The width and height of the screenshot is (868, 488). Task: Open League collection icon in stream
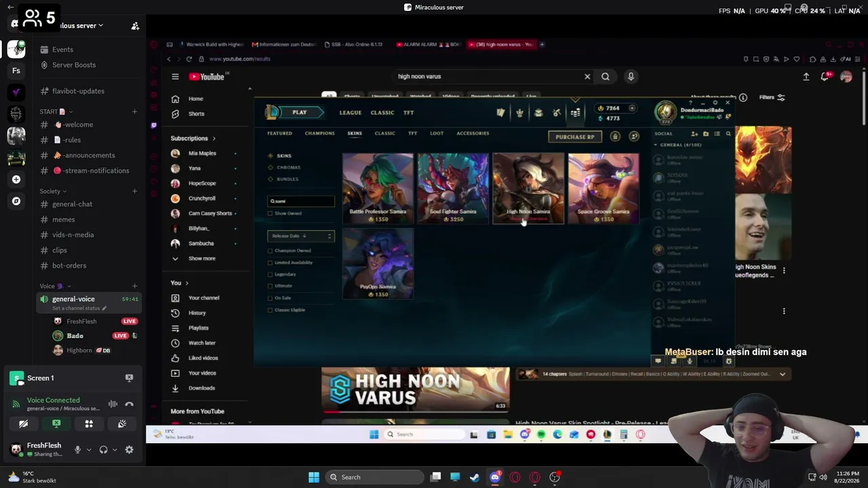tap(500, 113)
